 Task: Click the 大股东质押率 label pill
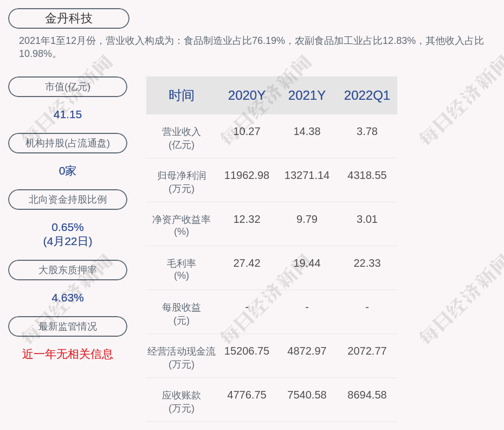[68, 270]
